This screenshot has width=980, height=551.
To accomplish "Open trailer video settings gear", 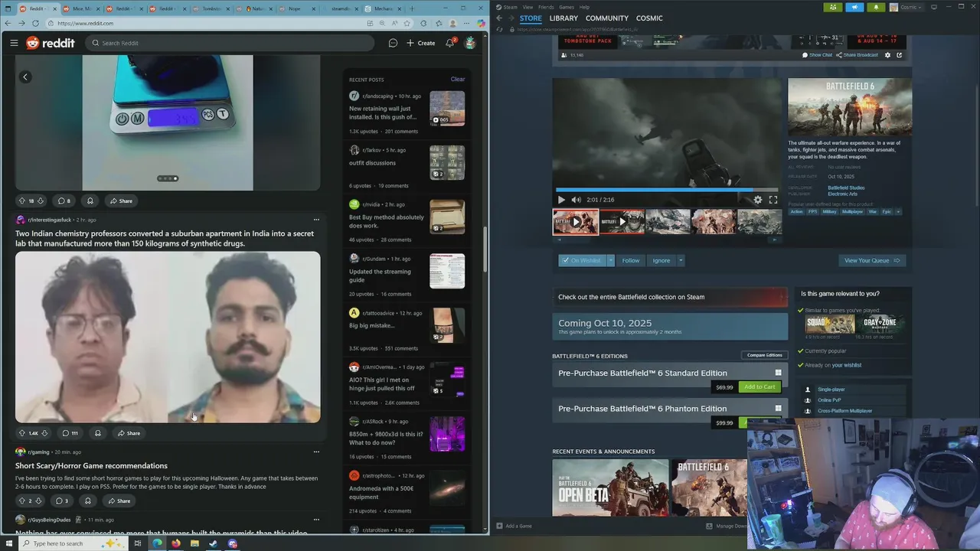I will [758, 200].
